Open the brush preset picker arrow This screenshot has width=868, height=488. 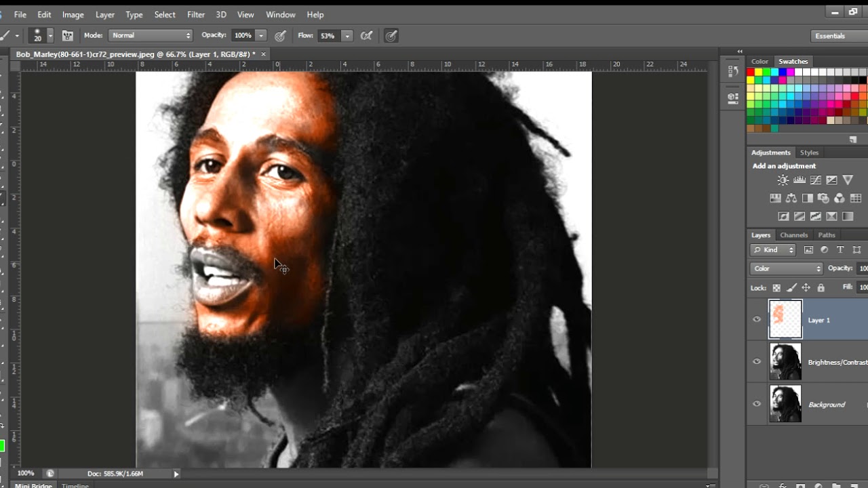(x=50, y=35)
